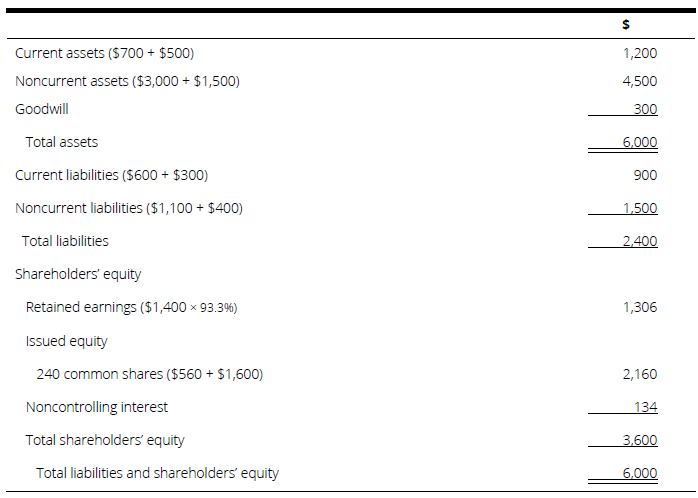This screenshot has height=498, width=698.
Task: Click the Noncontrolling interest value of 134
Action: [x=645, y=407]
